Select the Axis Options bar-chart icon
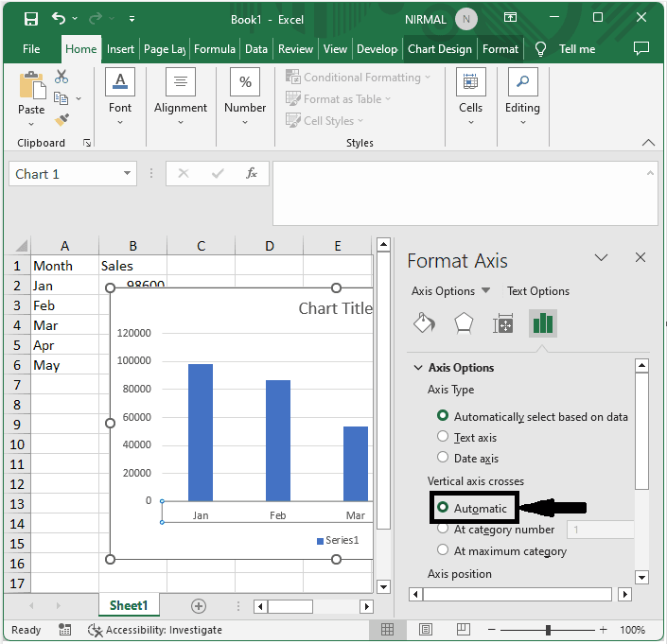Screen dimensions: 667x644 point(543,324)
